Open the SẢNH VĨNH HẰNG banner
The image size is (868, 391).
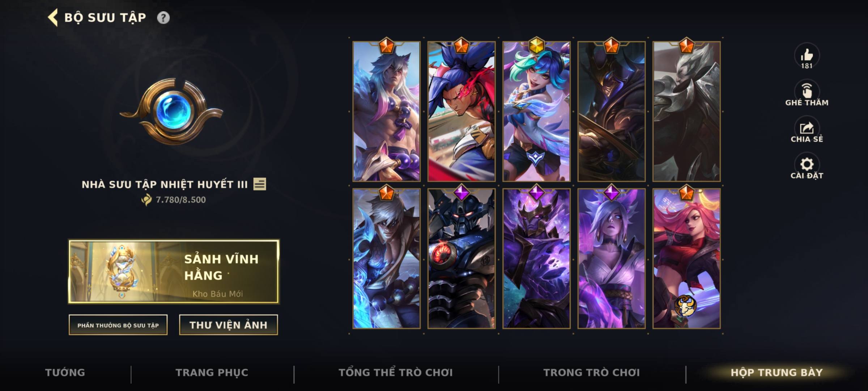(174, 272)
